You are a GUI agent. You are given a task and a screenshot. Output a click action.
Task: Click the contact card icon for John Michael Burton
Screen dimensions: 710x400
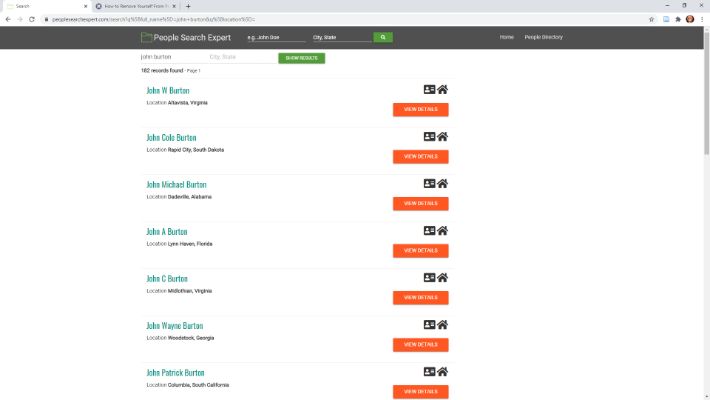click(429, 183)
